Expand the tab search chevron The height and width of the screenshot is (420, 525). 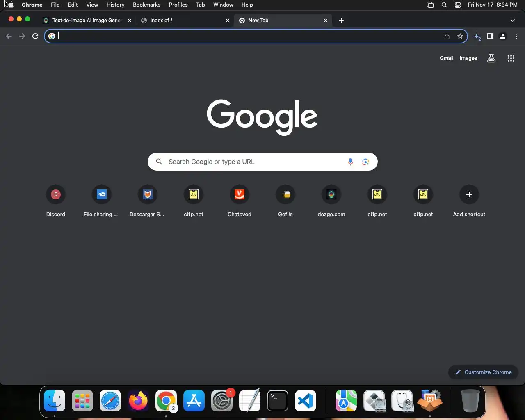[513, 20]
